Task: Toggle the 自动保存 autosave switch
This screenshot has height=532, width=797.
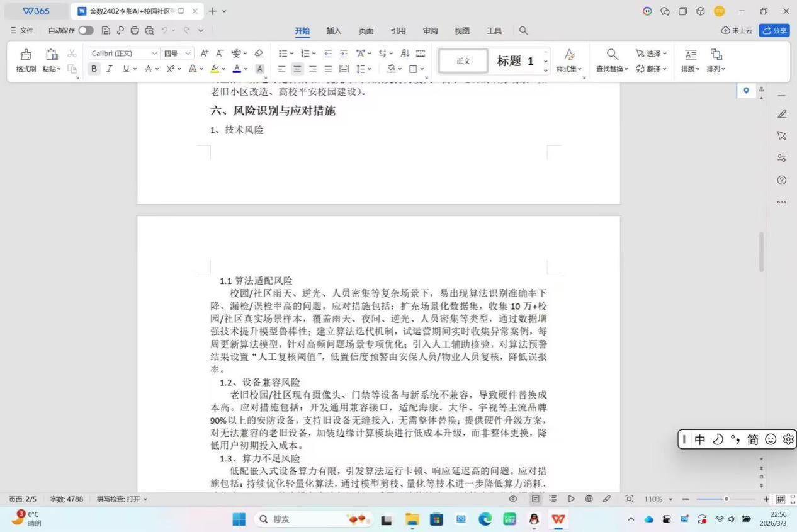Action: [x=86, y=30]
